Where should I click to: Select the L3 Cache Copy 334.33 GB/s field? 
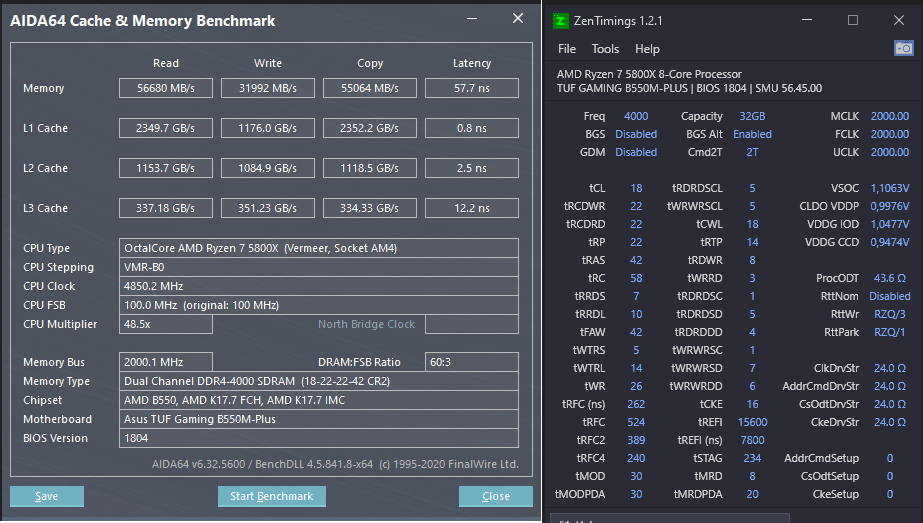coord(370,208)
